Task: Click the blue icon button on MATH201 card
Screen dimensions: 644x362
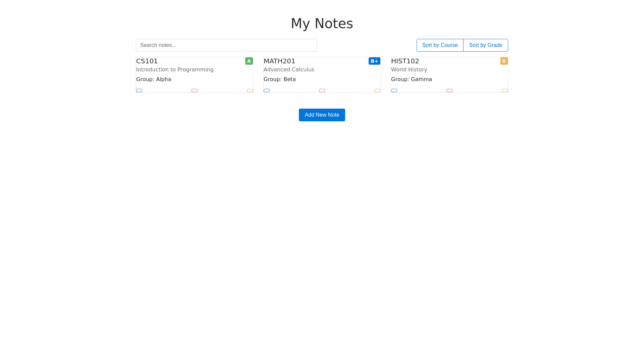Action: click(267, 90)
